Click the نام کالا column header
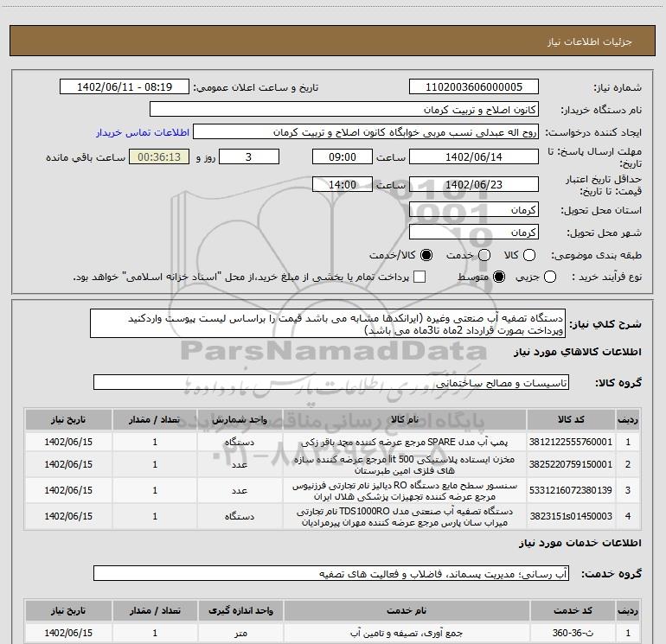Viewport: 666px width, 644px height. 405,419
